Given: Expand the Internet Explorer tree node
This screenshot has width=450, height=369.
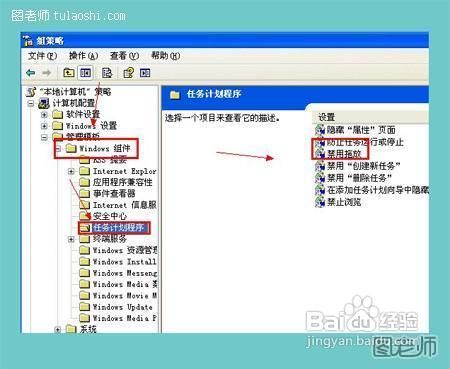Looking at the screenshot, I should (x=71, y=171).
